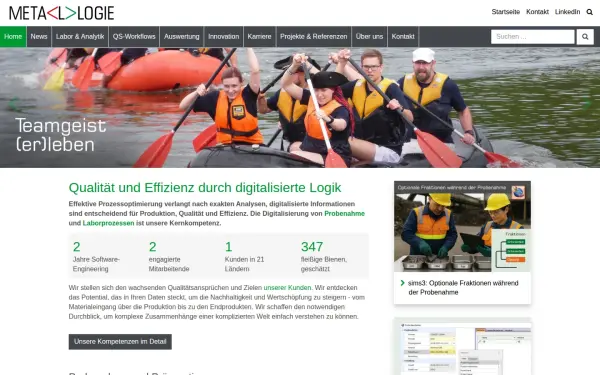Open the Kontakt item in navigation bar

pyautogui.click(x=403, y=37)
